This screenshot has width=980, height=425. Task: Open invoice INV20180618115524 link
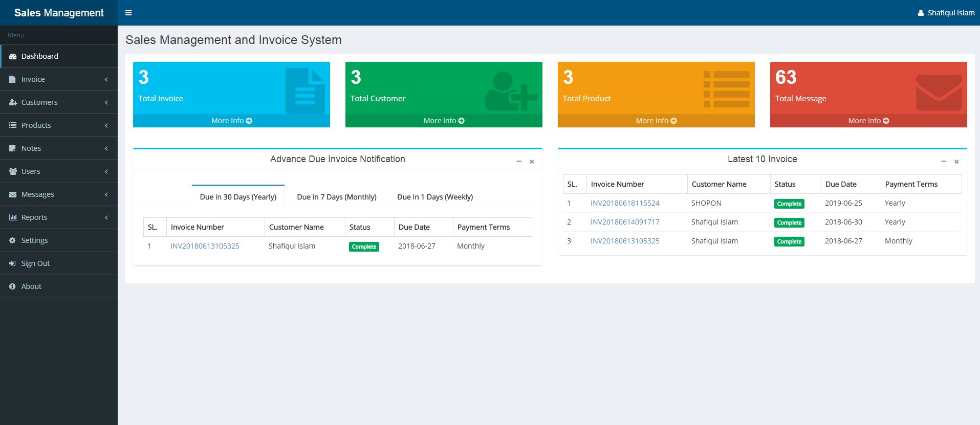625,203
